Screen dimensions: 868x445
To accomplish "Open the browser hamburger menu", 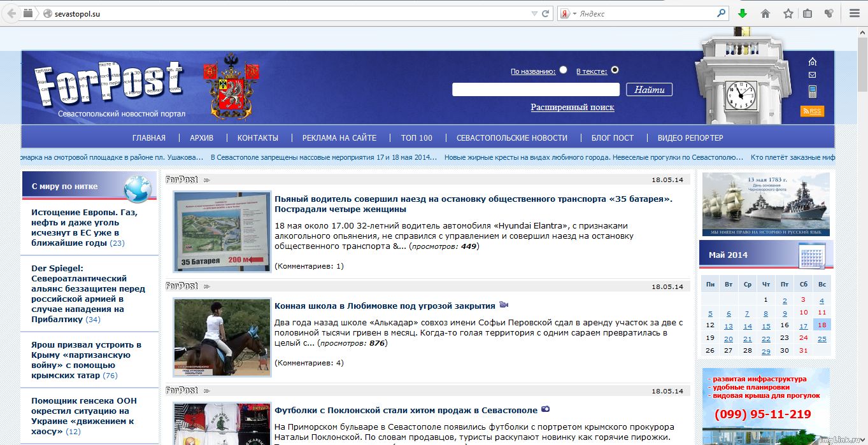I will [855, 13].
